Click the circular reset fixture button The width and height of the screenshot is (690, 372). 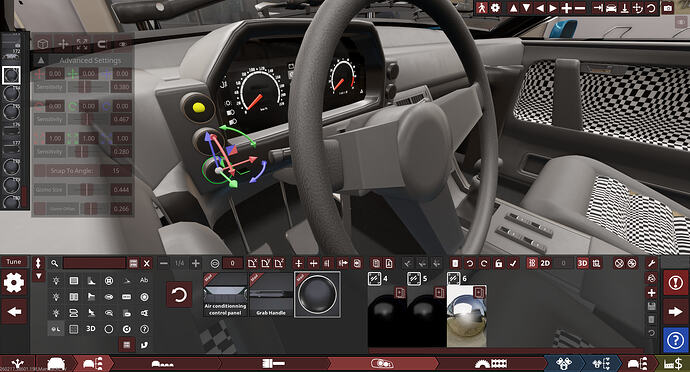pos(179,295)
